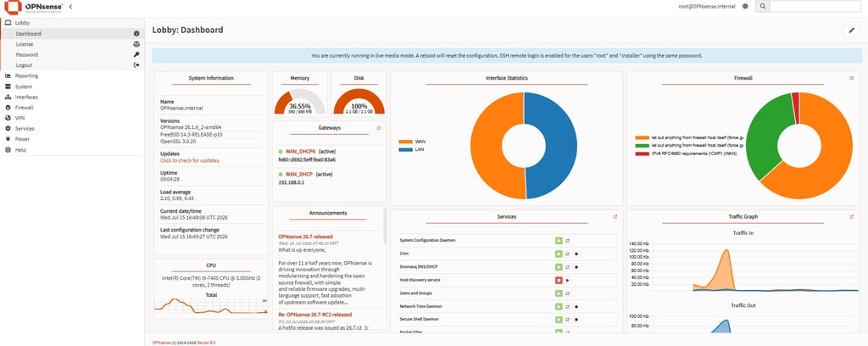Viewport: 868px width, 346px height.
Task: Click the Deciso B.V. footer link
Action: 207,343
